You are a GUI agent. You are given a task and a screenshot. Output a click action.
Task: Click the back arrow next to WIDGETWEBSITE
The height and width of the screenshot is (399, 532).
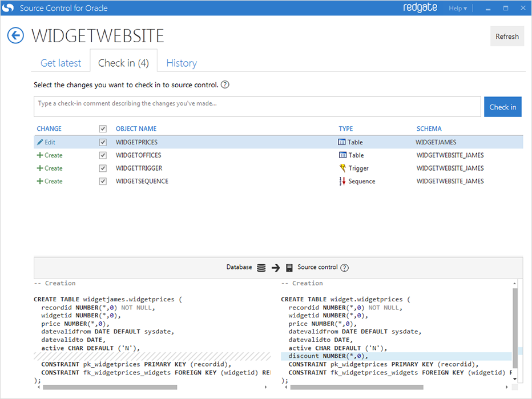click(15, 35)
